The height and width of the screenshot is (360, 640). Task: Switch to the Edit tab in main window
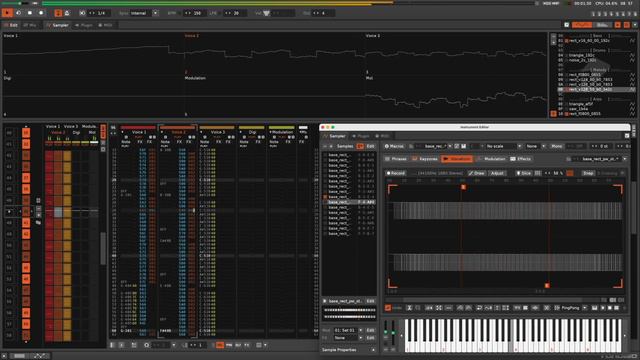click(x=11, y=25)
